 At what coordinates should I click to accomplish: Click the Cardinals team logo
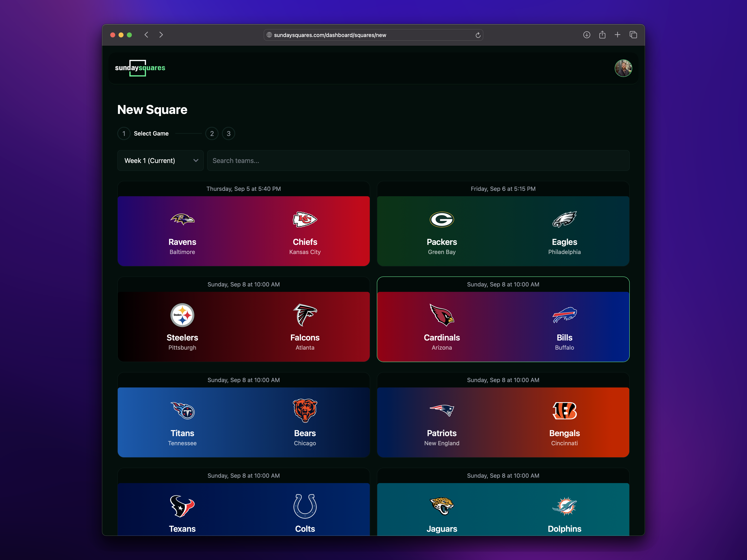pos(442,315)
